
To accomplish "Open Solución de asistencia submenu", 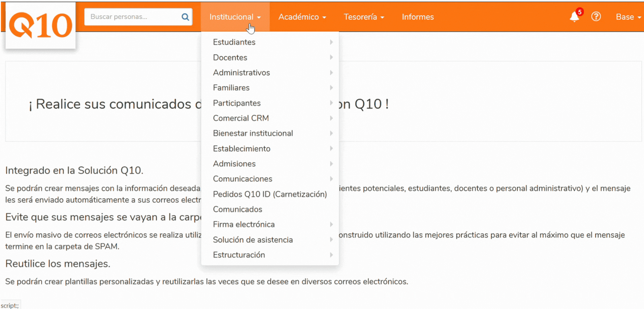I will pos(270,240).
